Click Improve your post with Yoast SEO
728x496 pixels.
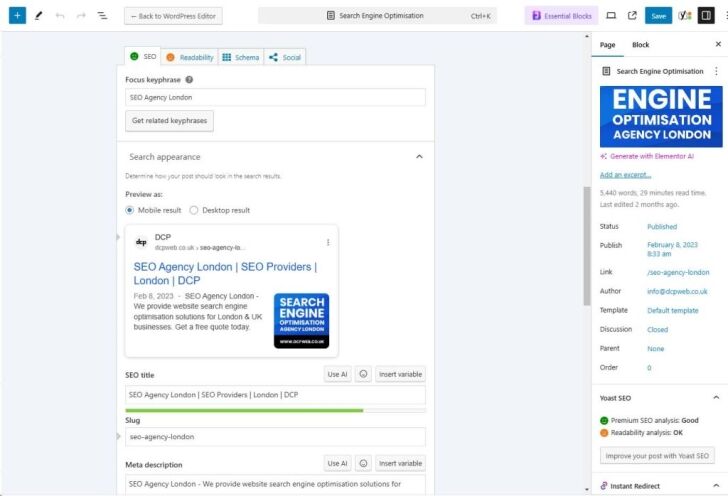(657, 456)
